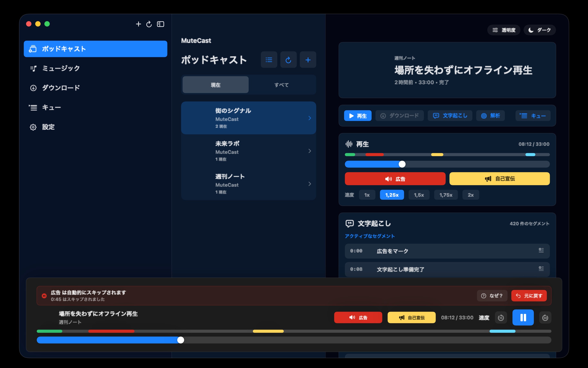Click the 解析 analysis button
The image size is (588, 368).
491,116
